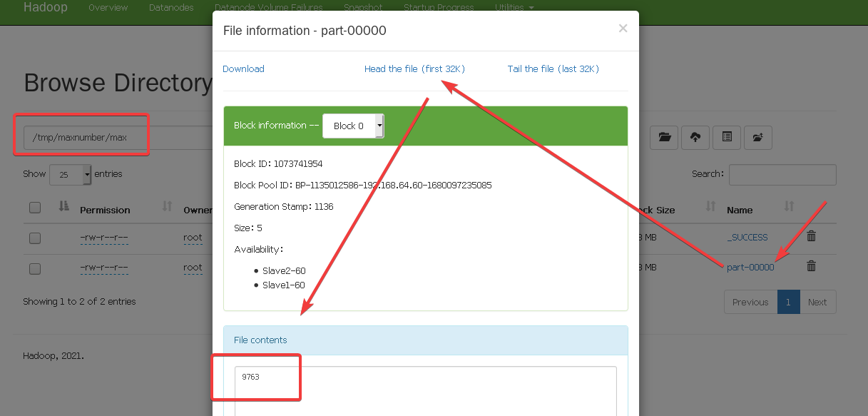Click the Download link
868x416 pixels.
click(243, 69)
